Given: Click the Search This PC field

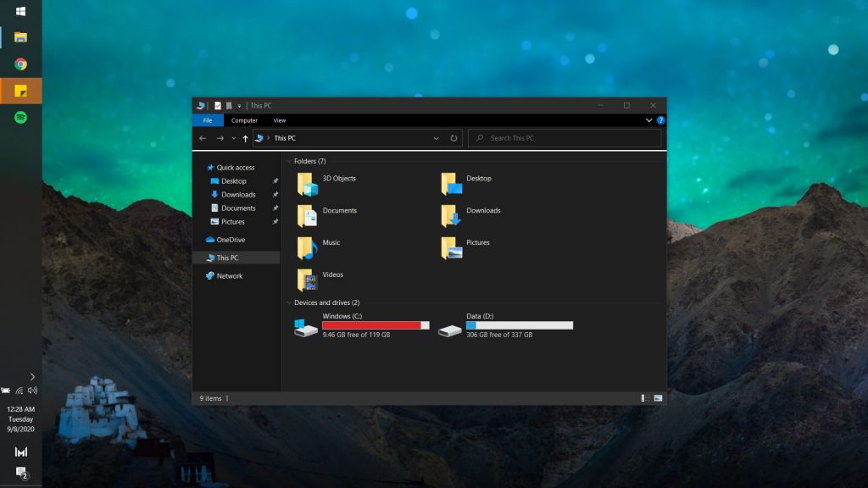Looking at the screenshot, I should [565, 138].
